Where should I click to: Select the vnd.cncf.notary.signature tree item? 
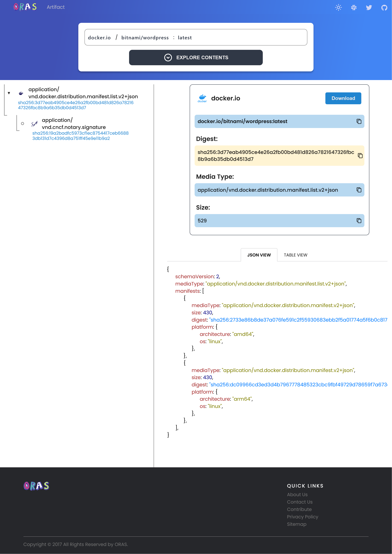(x=74, y=124)
